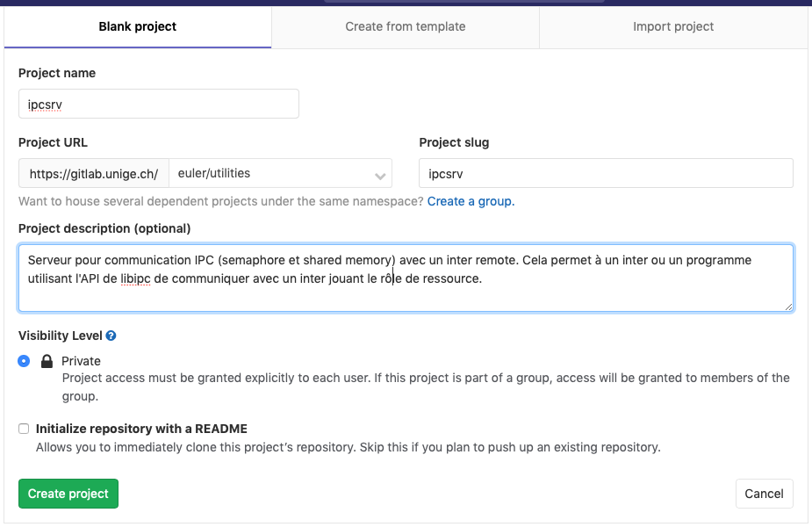Click the description box resize handle

788,306
